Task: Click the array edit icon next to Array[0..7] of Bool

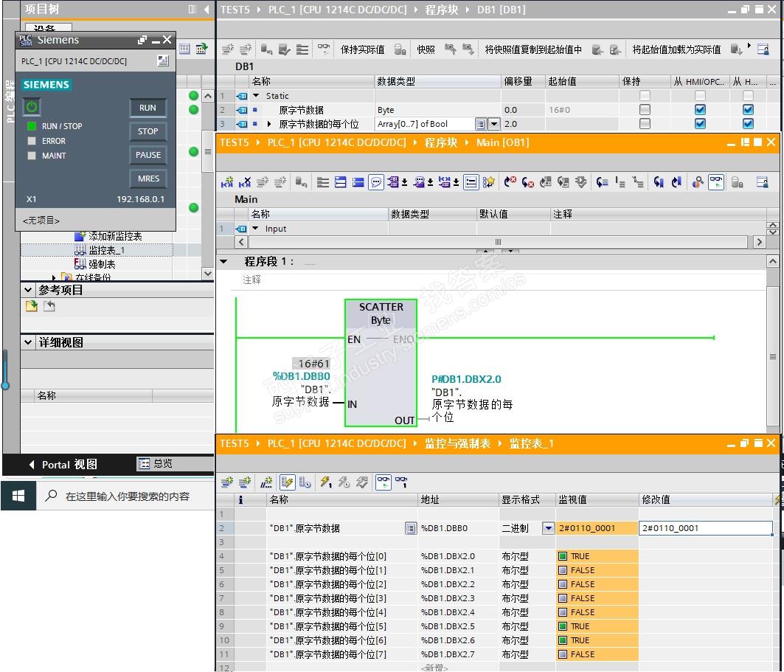Action: click(480, 123)
